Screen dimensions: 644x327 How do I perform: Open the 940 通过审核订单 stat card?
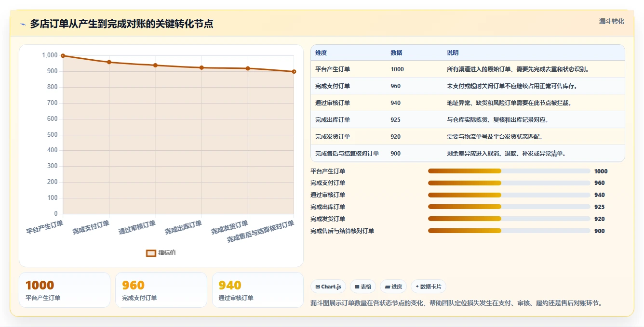tap(257, 290)
